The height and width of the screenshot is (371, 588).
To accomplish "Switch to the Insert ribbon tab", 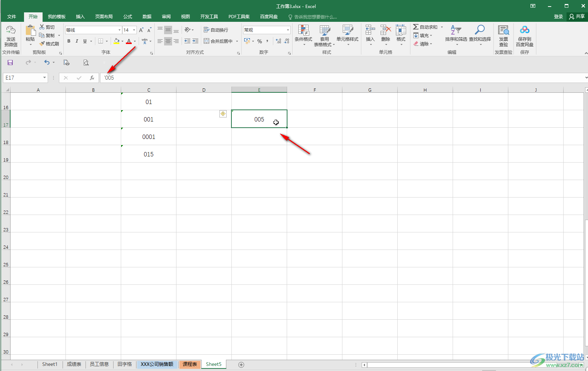I will pos(80,17).
